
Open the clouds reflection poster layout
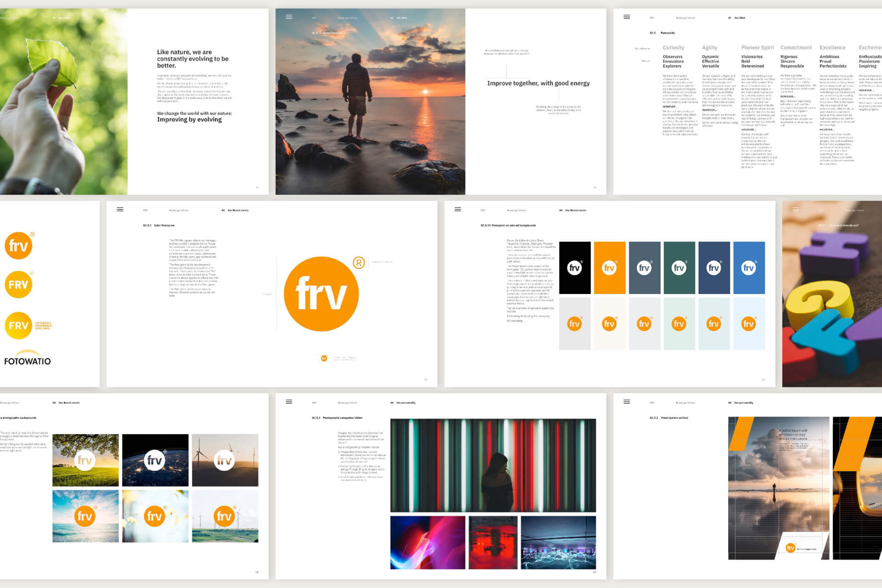(x=779, y=488)
